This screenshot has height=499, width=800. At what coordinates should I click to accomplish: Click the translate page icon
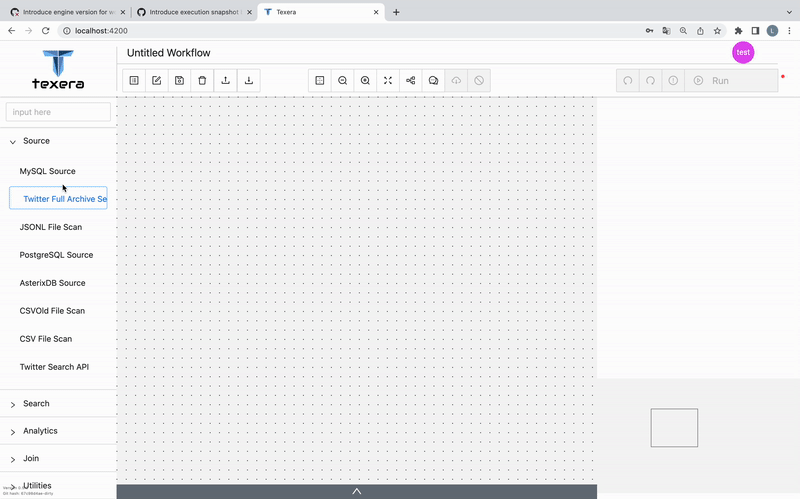pos(666,31)
